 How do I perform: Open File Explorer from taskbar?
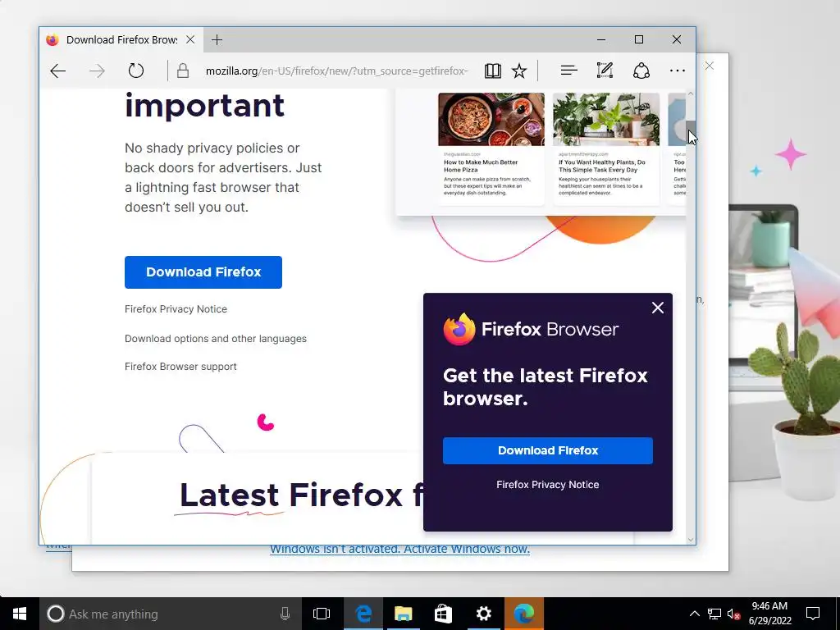404,614
